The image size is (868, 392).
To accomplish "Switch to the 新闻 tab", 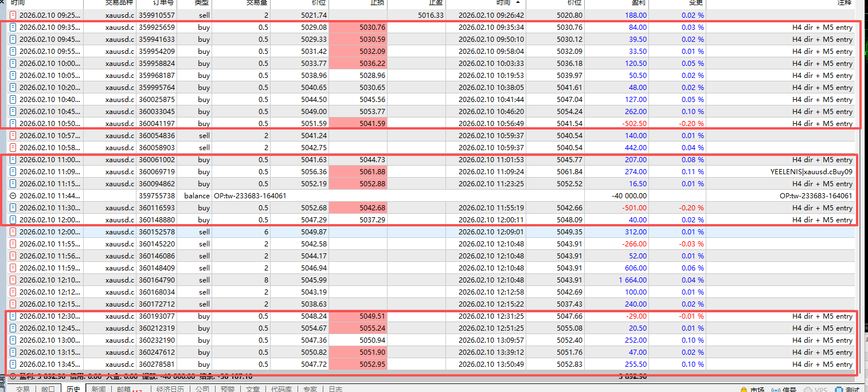I will (x=98, y=389).
